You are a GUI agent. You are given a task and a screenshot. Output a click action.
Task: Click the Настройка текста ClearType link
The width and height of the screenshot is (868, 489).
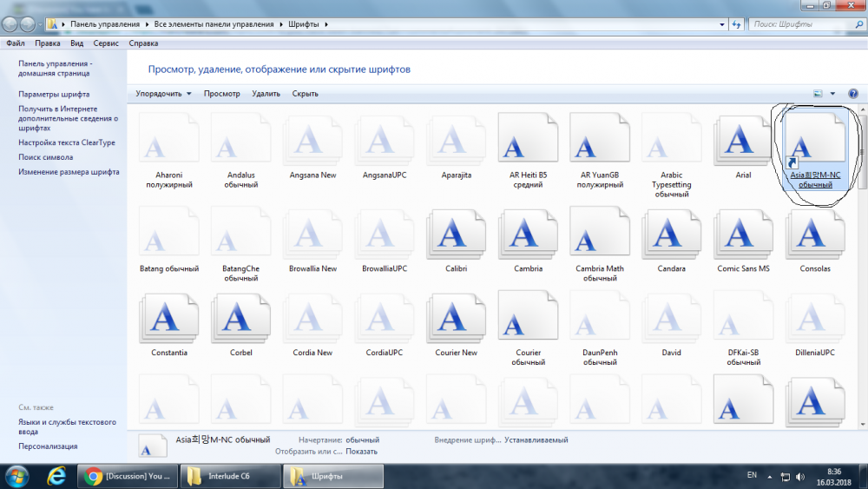[67, 142]
